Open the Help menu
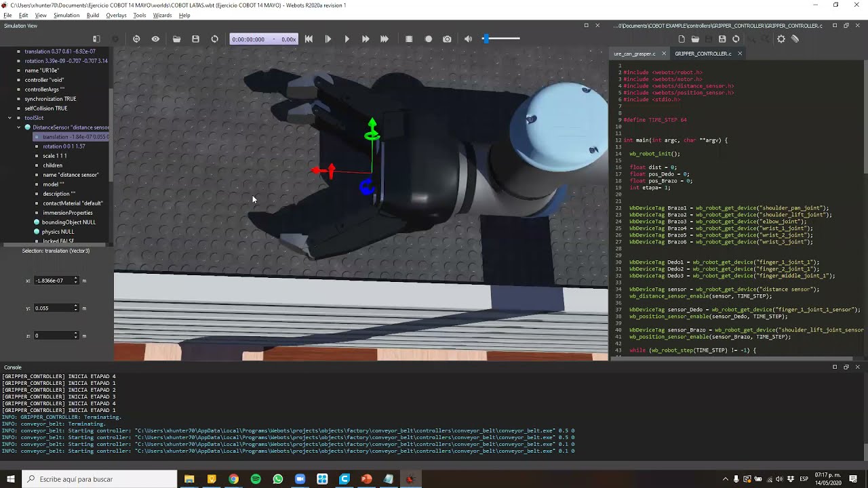The image size is (868, 488). [x=184, y=15]
